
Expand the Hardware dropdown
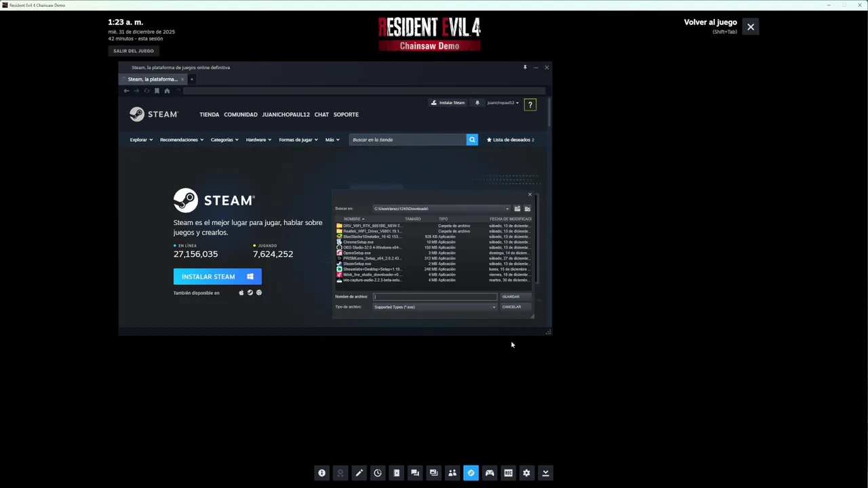pyautogui.click(x=258, y=140)
